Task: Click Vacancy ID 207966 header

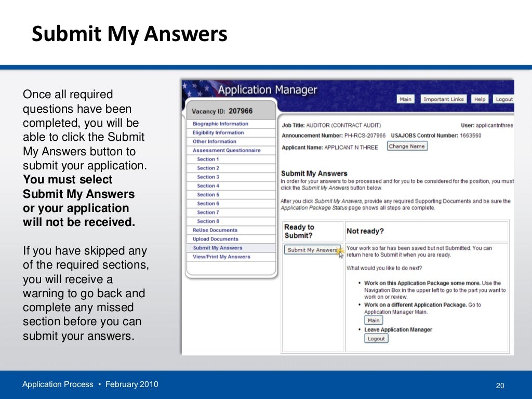Action: click(x=222, y=111)
